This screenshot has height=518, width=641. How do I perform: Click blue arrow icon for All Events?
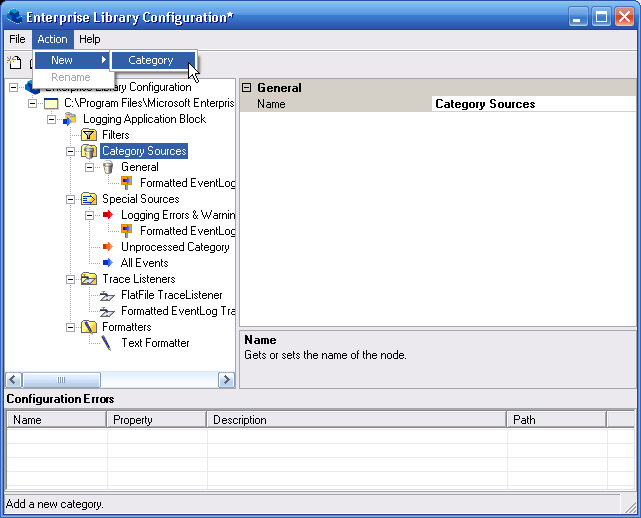(108, 262)
